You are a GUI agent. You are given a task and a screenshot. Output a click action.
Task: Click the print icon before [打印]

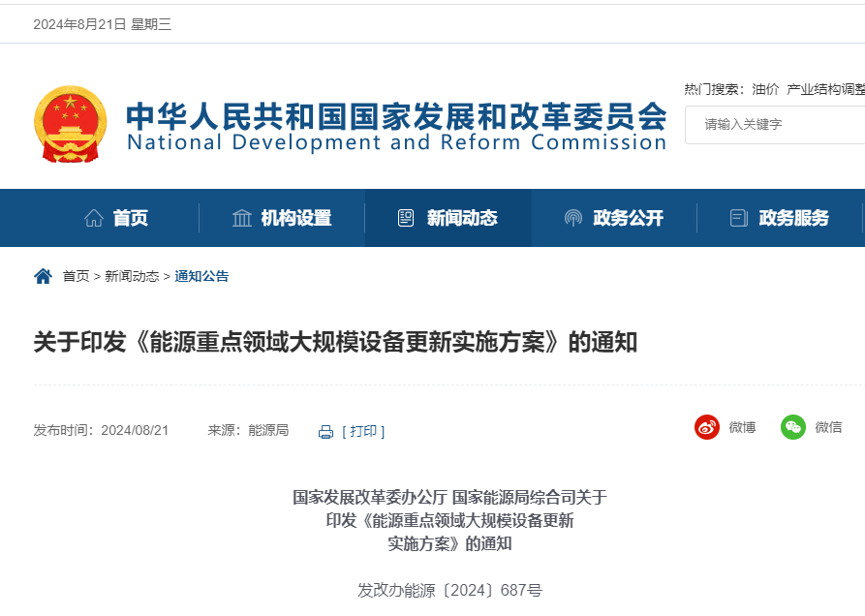[x=325, y=430]
